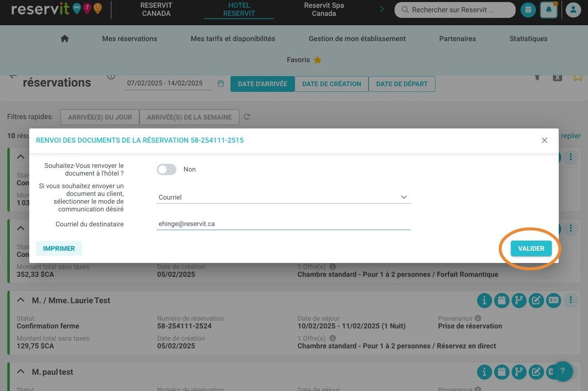
Task: Click the amount 129,75 $CA
Action: point(35,346)
